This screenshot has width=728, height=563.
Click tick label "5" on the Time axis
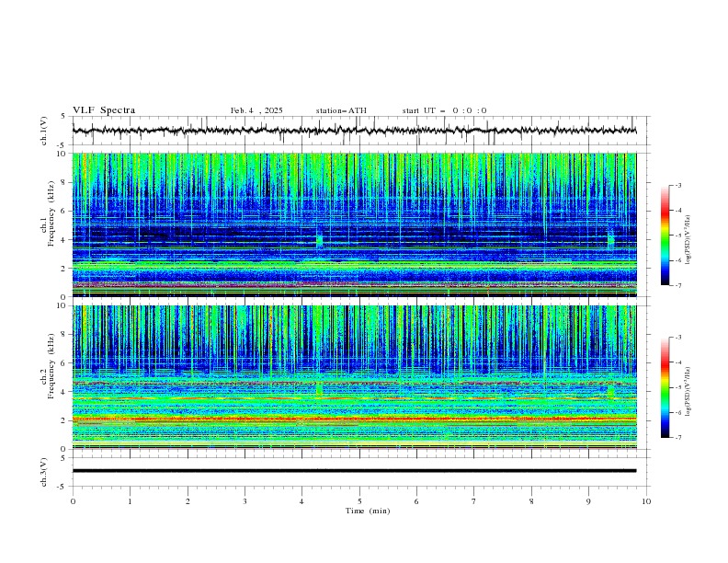click(x=359, y=501)
